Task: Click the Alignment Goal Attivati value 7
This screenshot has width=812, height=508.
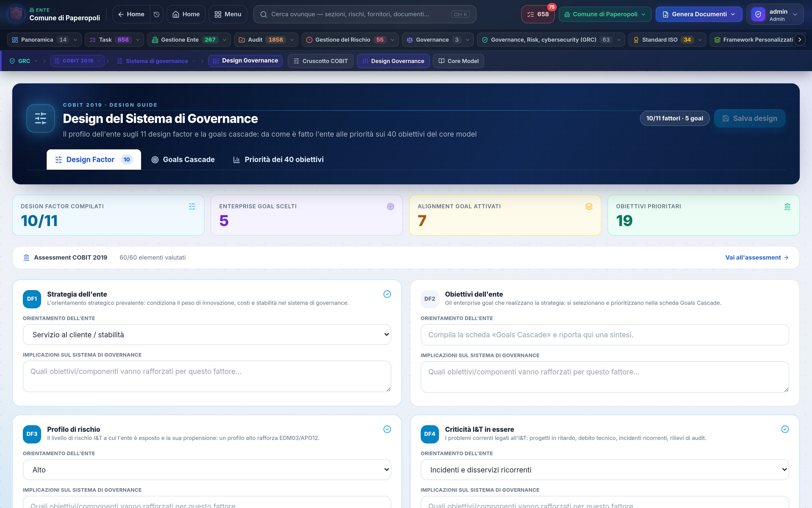Action: (x=422, y=221)
